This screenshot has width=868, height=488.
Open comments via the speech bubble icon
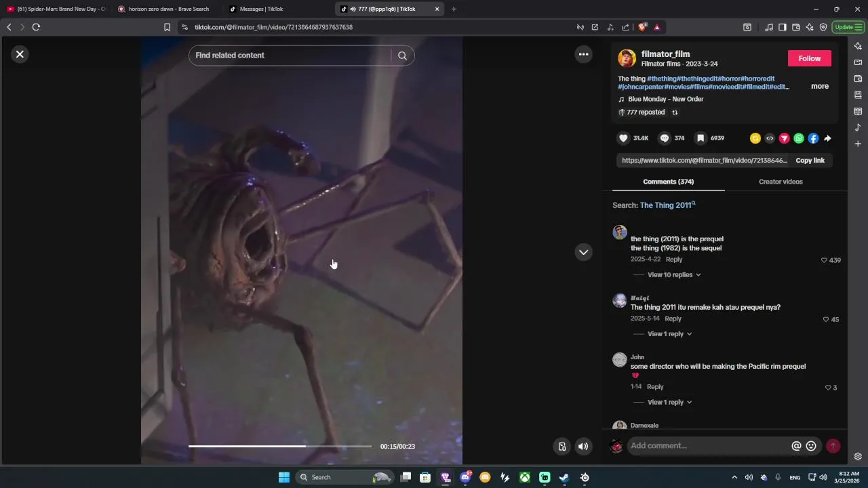pos(665,138)
